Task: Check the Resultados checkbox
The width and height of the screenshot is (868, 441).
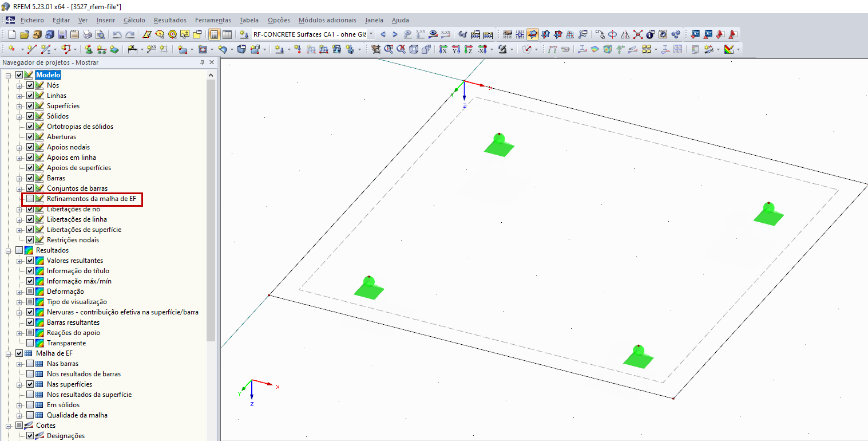Action: (19, 250)
